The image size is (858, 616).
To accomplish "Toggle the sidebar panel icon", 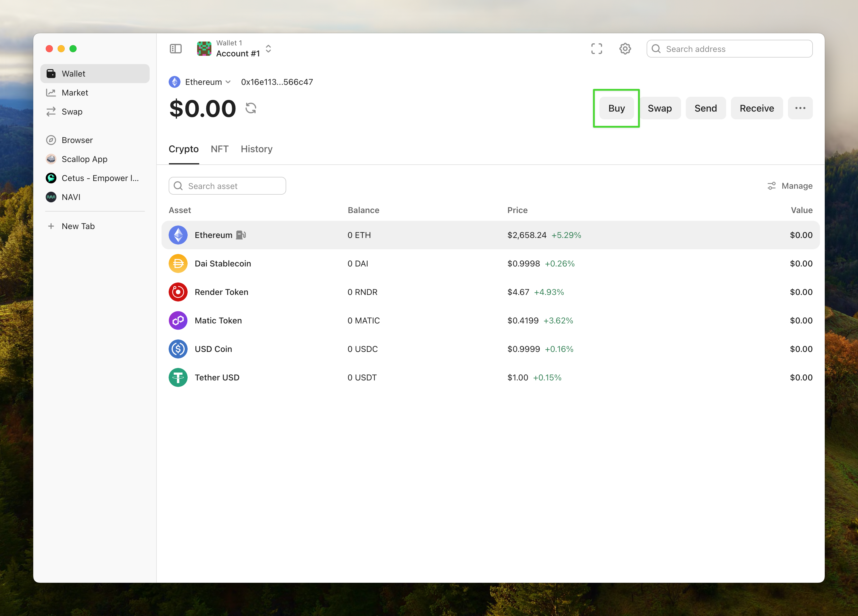I will (175, 49).
